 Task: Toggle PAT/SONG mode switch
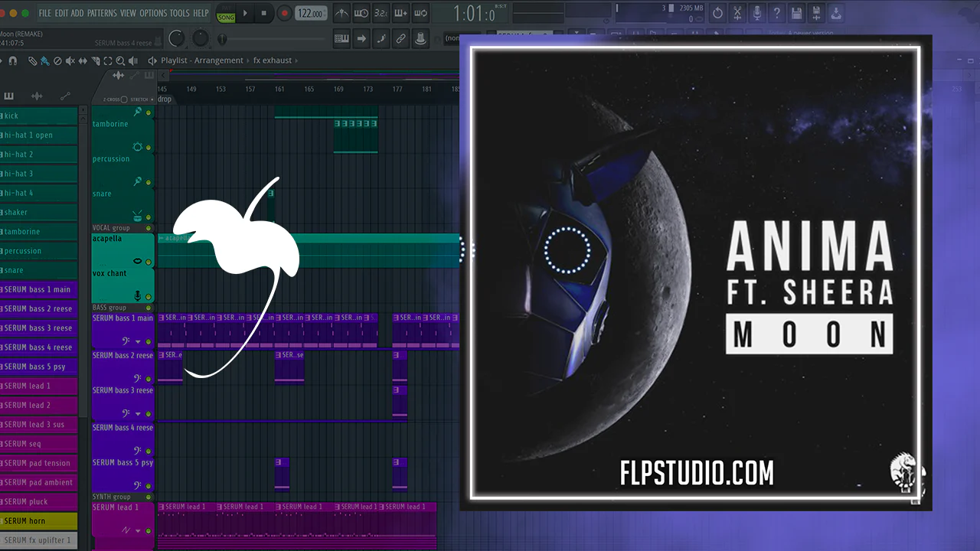coord(226,13)
